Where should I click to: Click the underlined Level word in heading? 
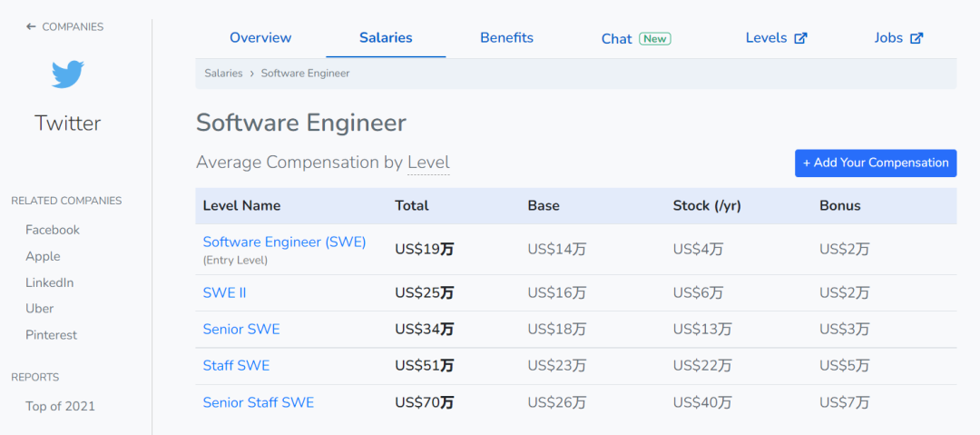pyautogui.click(x=428, y=163)
